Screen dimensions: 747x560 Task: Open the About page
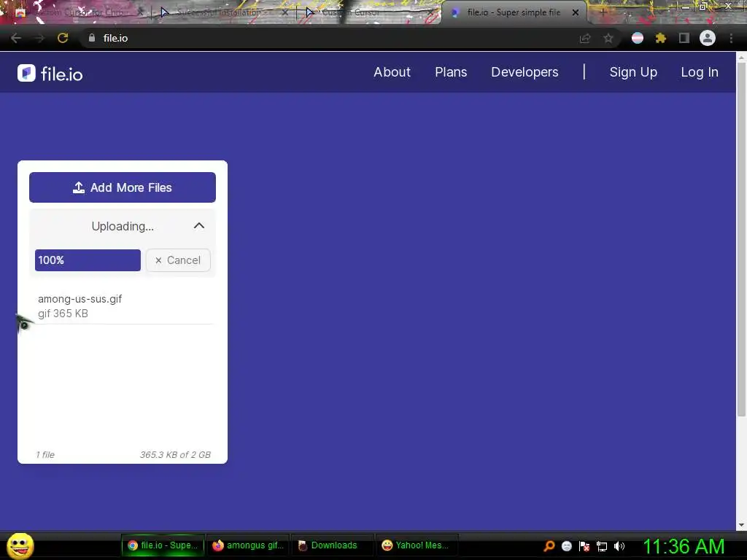(x=392, y=72)
